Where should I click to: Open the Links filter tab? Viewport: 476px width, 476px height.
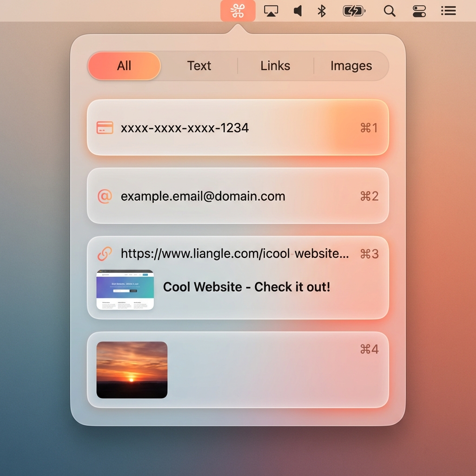point(275,66)
